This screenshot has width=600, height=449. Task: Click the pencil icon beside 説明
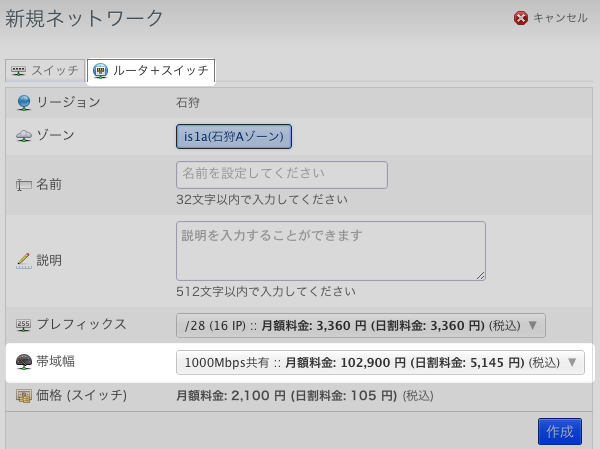(x=24, y=260)
